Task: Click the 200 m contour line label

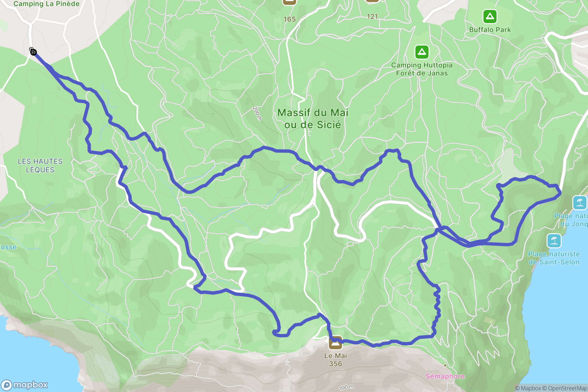Action: click(x=257, y=113)
